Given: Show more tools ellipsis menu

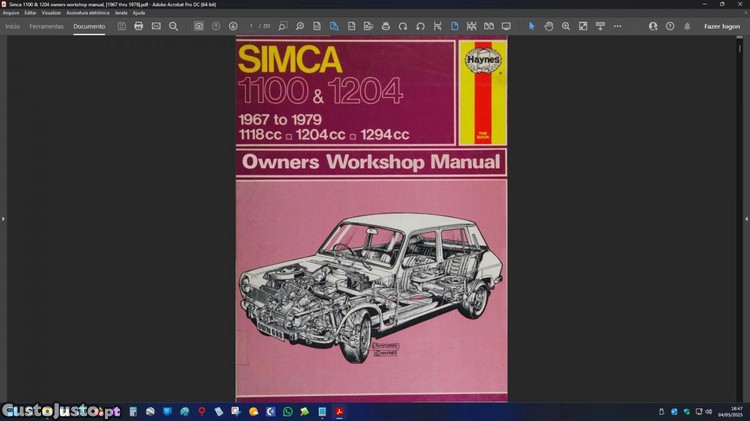Looking at the screenshot, I should tap(617, 26).
